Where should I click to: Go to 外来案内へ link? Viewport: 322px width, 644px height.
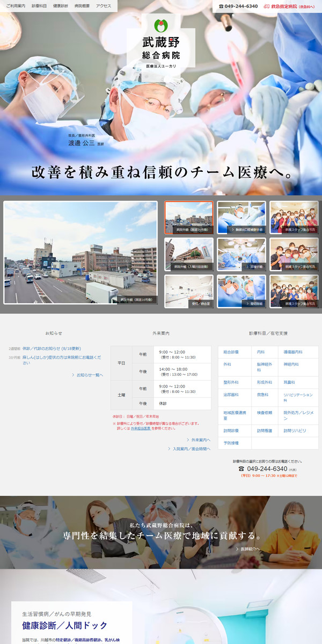pyautogui.click(x=198, y=440)
